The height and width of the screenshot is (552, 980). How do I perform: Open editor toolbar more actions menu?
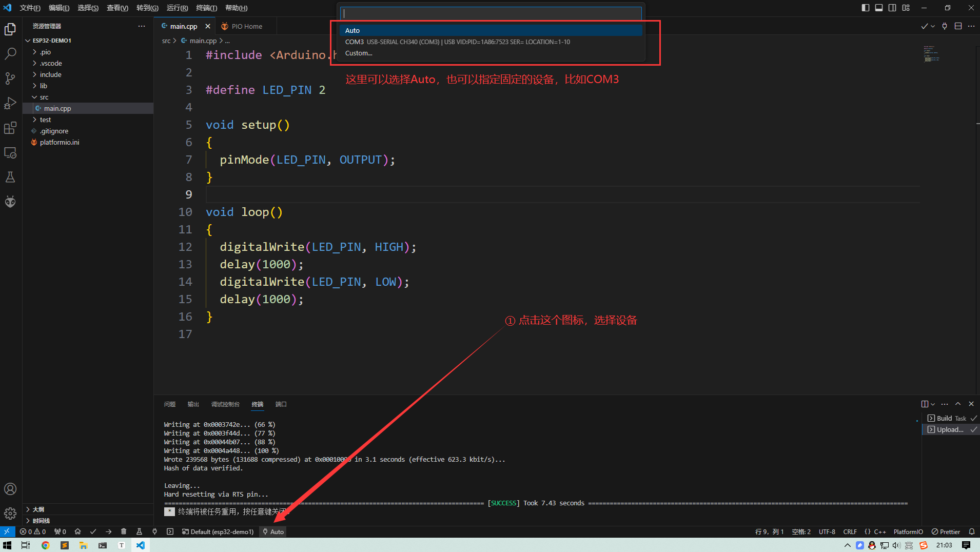click(x=971, y=26)
